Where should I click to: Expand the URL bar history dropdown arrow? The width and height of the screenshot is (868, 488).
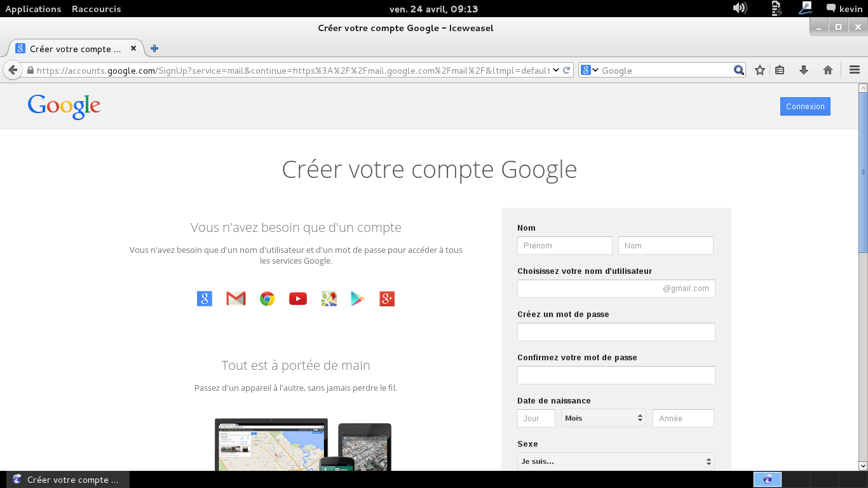(x=556, y=70)
